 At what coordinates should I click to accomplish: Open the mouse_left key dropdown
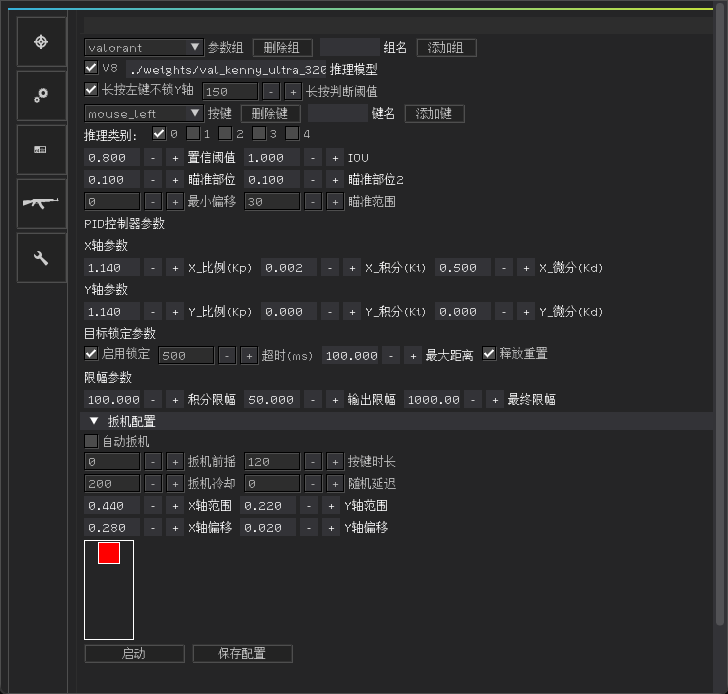pos(144,113)
